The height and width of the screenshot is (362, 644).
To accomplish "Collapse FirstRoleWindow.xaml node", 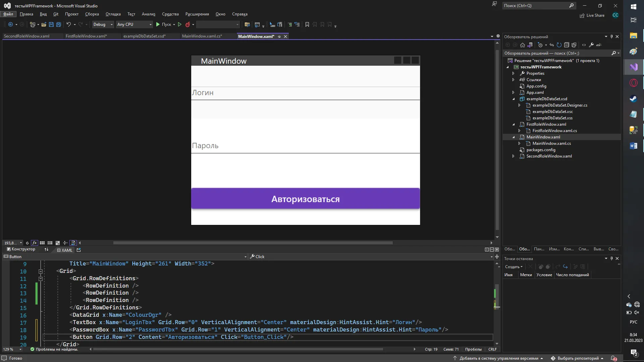I will 513,124.
